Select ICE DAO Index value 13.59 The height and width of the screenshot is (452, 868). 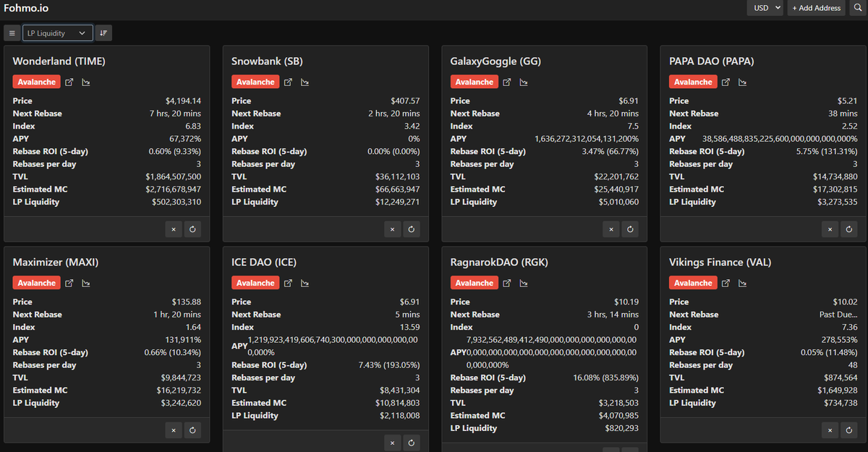click(411, 327)
